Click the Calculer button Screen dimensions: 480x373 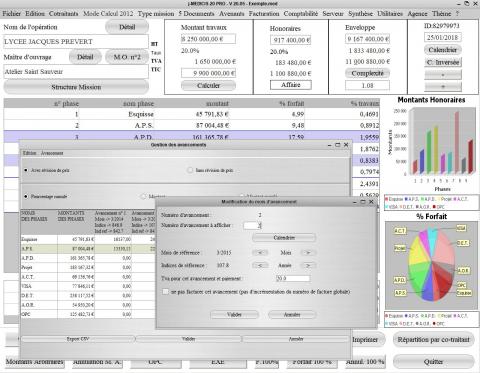point(208,85)
